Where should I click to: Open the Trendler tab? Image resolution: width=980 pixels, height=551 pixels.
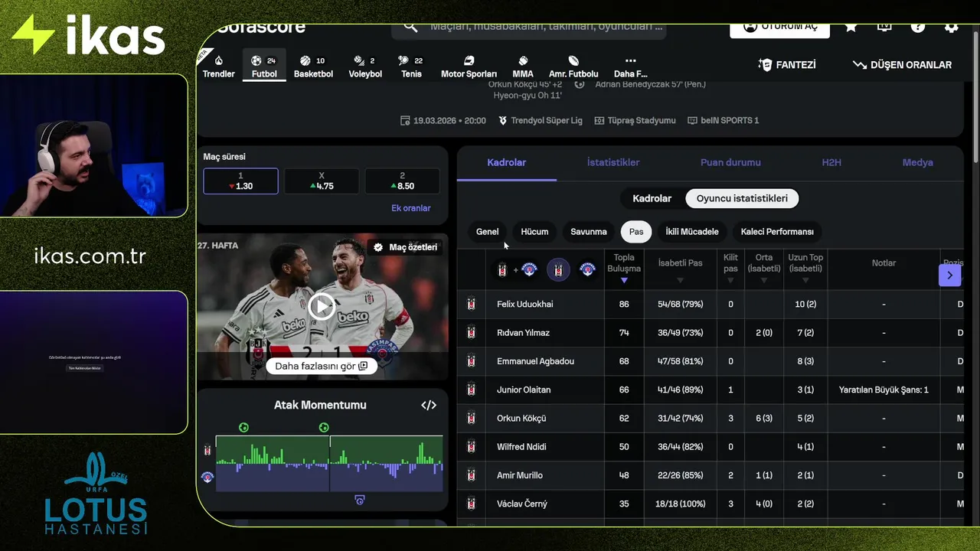pyautogui.click(x=219, y=67)
